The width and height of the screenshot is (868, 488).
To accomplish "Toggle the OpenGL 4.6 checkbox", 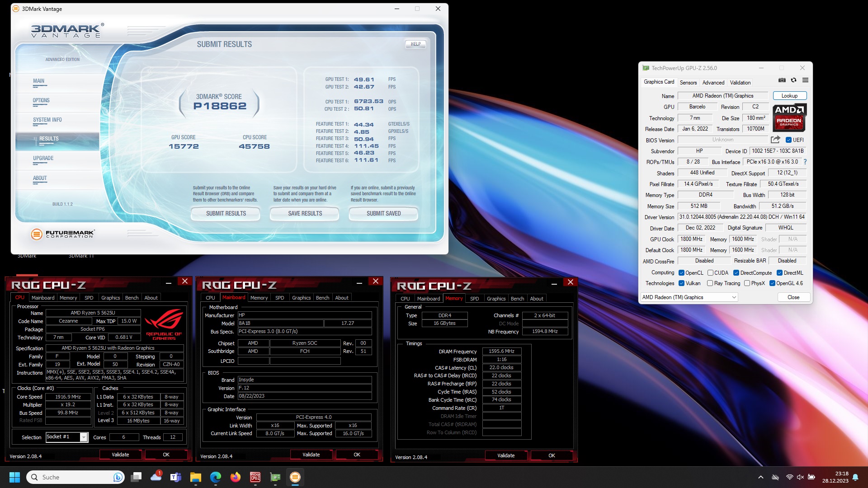I will 772,283.
